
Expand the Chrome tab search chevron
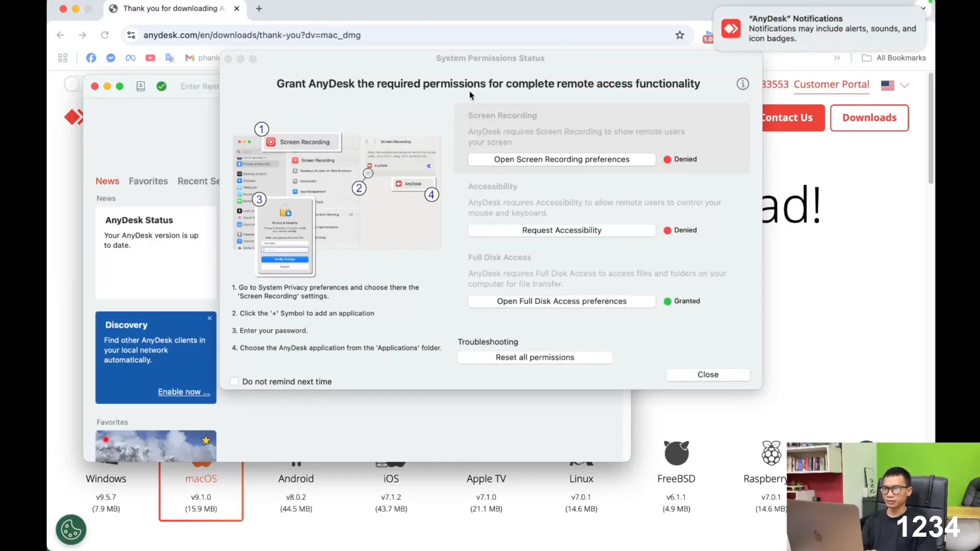(923, 8)
